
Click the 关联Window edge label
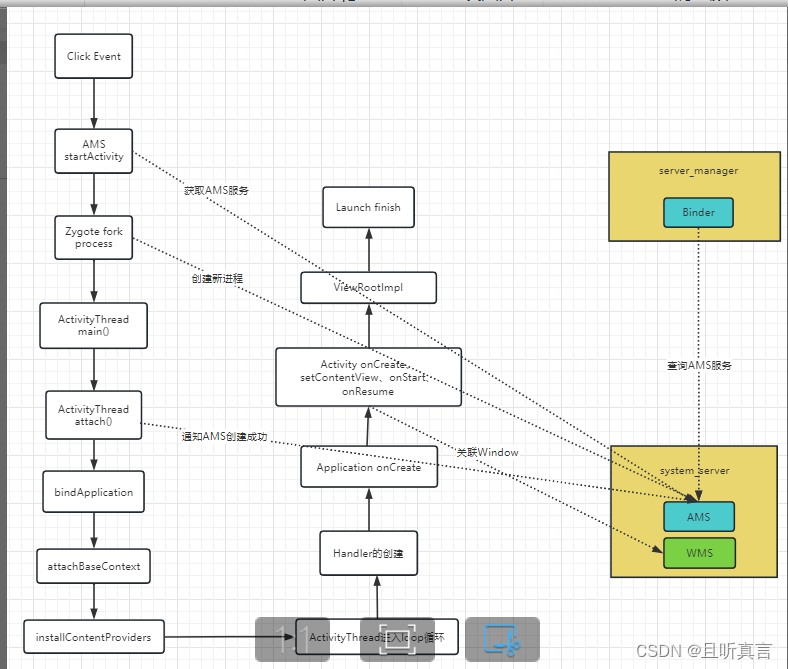point(487,452)
